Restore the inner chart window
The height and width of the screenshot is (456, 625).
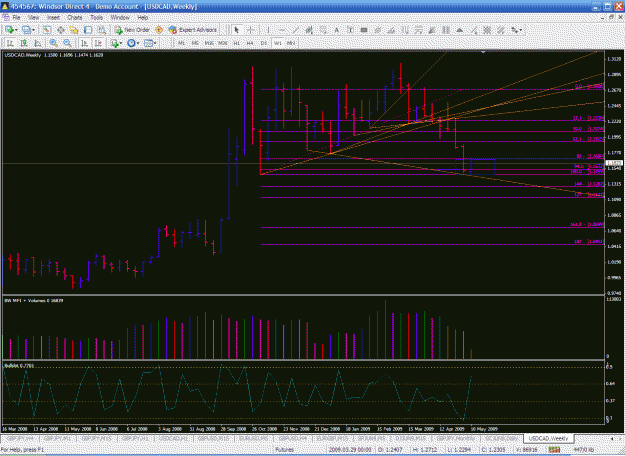click(x=612, y=18)
